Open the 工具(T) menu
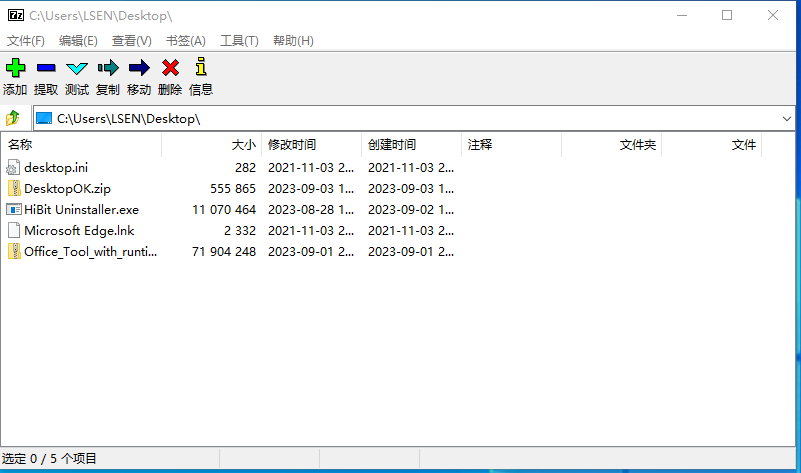The width and height of the screenshot is (801, 473). point(239,40)
